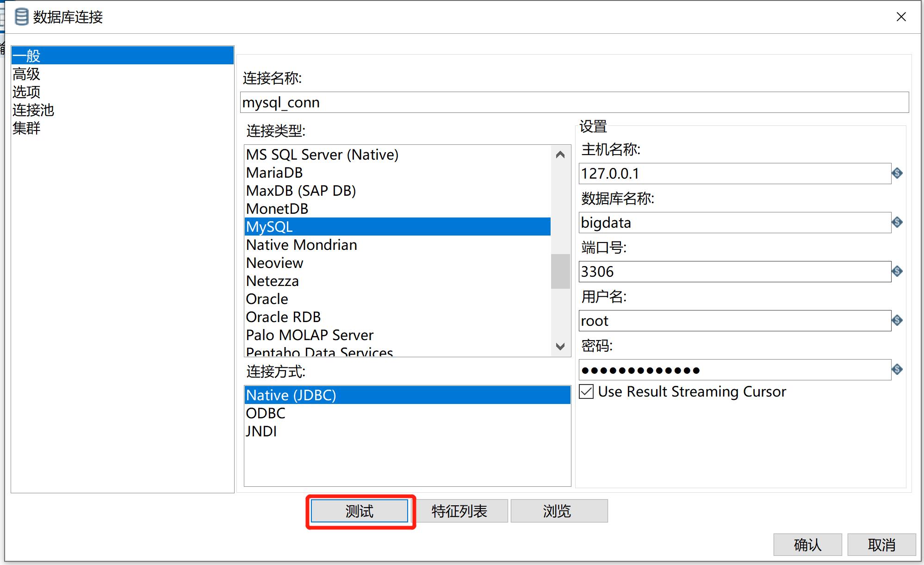Viewport: 924px width, 565px height.
Task: Open the 连接池 settings category
Action: [x=123, y=110]
